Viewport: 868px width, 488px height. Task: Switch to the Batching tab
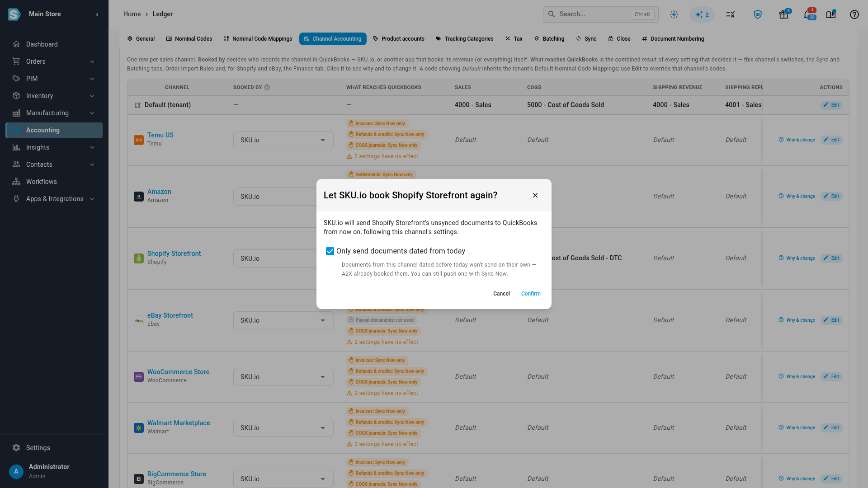(549, 39)
